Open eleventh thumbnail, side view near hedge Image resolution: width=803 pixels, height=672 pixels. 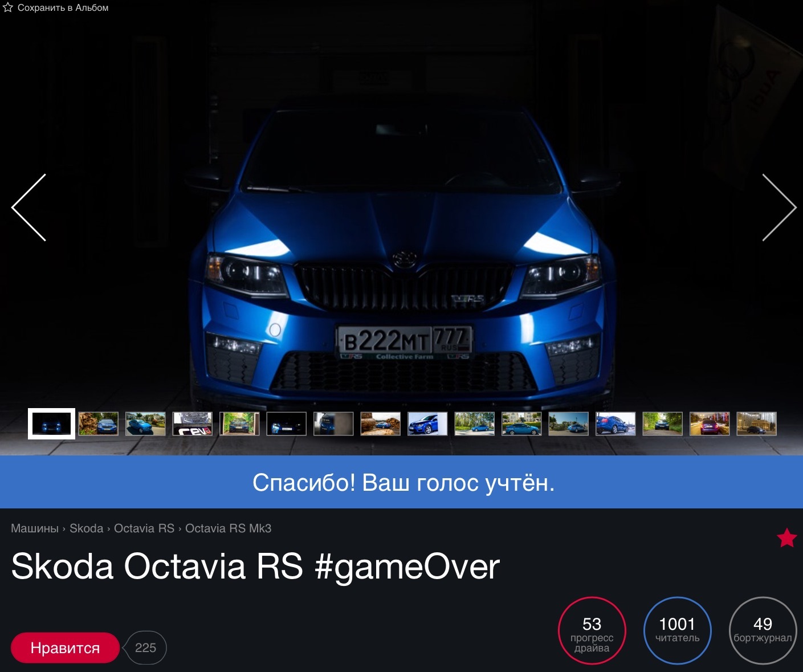(521, 423)
